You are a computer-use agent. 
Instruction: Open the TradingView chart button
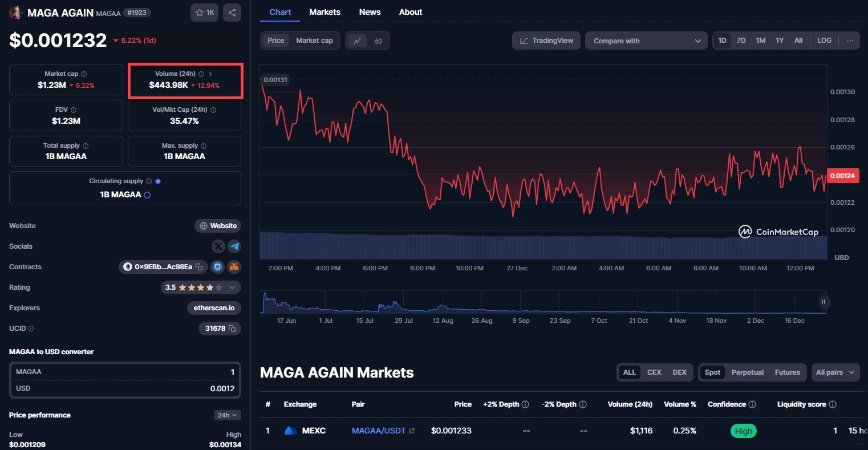pyautogui.click(x=546, y=40)
